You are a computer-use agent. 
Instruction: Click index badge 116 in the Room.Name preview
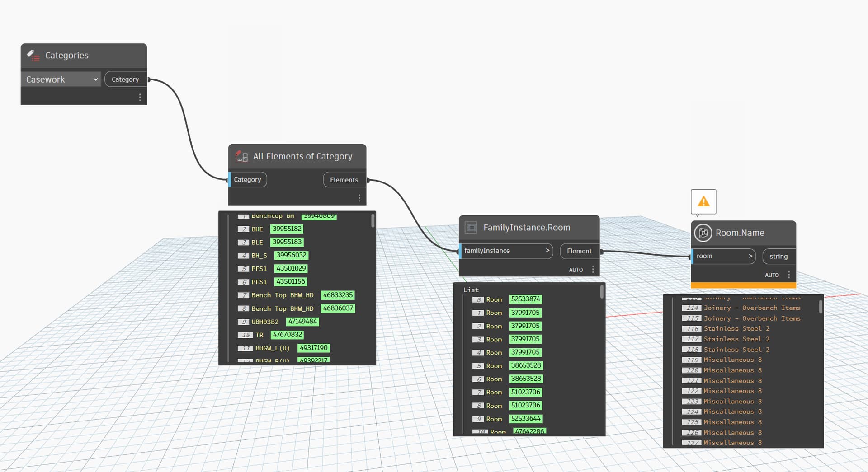(x=691, y=328)
